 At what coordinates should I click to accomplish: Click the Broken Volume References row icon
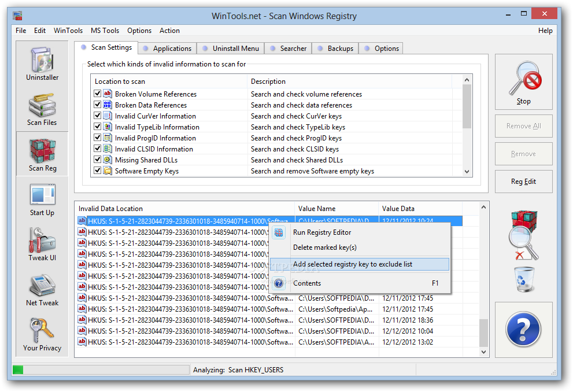pos(108,94)
